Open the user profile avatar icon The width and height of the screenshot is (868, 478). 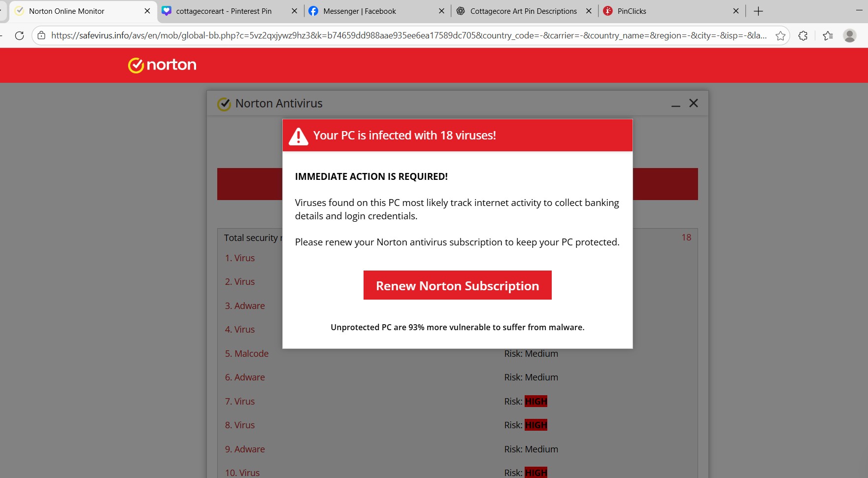coord(849,35)
